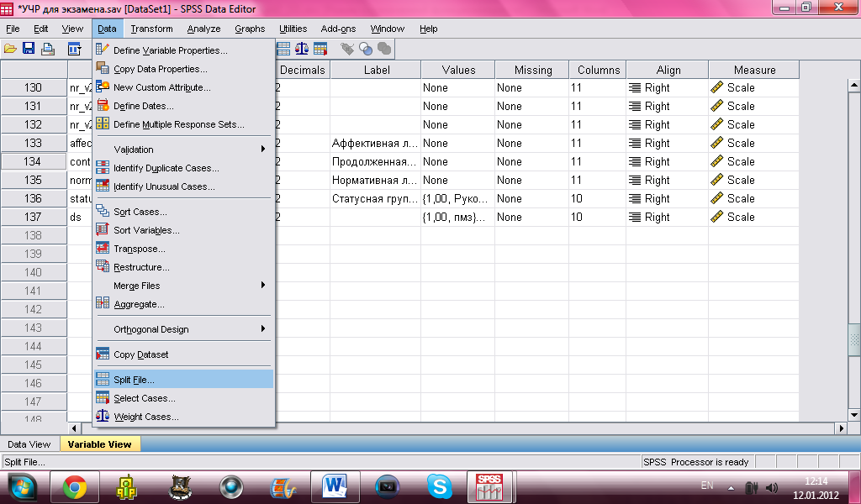Click the Values column header
861x504 pixels.
[458, 70]
